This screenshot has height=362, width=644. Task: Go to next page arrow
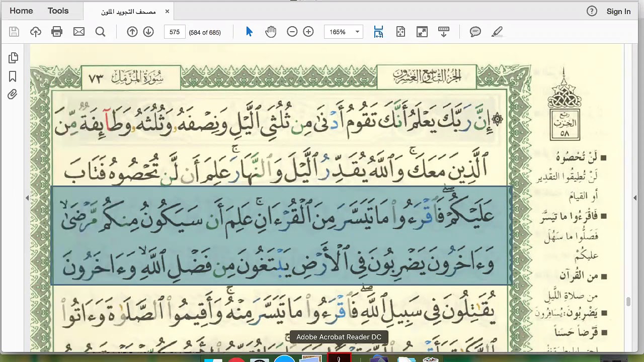coord(148,32)
